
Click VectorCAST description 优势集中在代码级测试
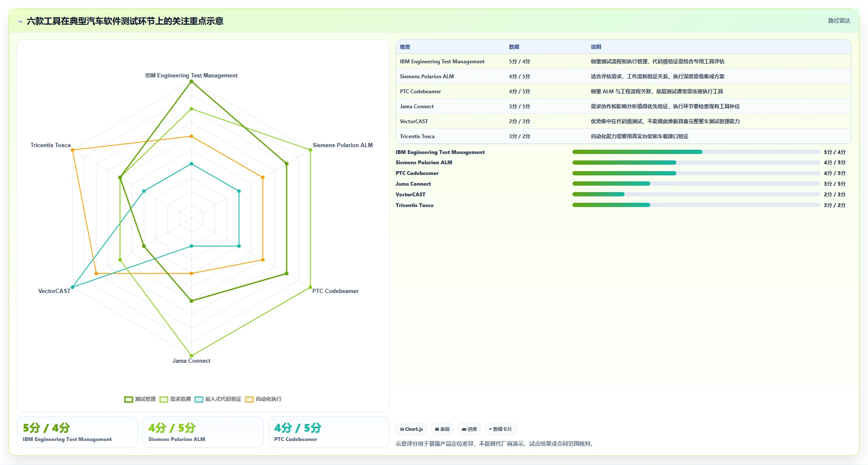pos(665,121)
